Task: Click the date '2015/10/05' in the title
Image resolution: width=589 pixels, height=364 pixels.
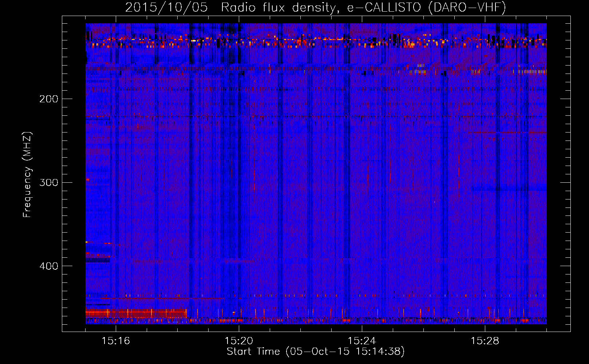Action: [166, 7]
